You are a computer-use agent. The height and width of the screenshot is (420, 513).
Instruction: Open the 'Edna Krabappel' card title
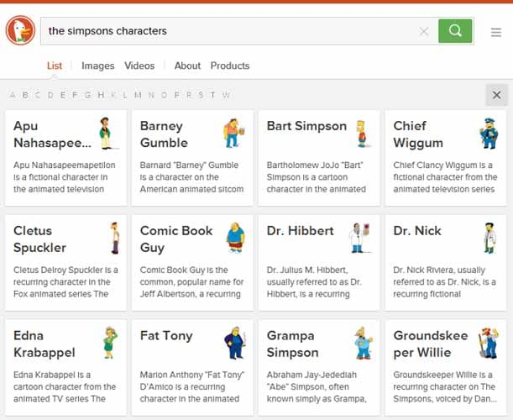pos(44,344)
